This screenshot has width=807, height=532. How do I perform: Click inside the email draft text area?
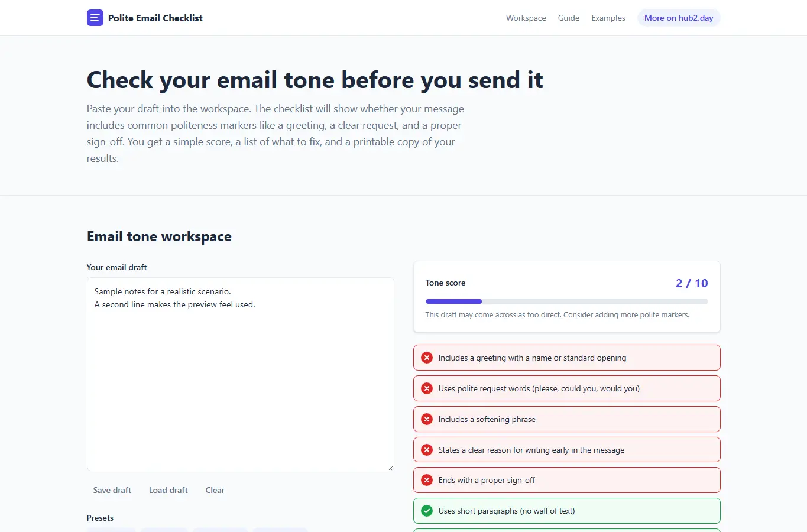click(241, 374)
